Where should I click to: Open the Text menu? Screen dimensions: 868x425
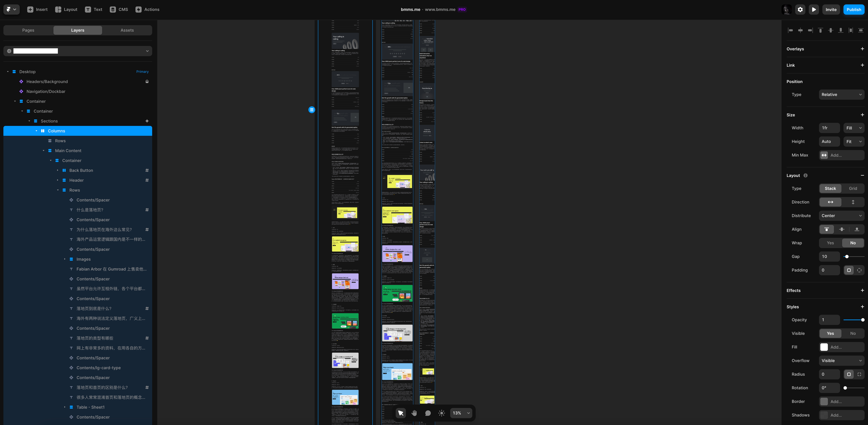tap(94, 9)
